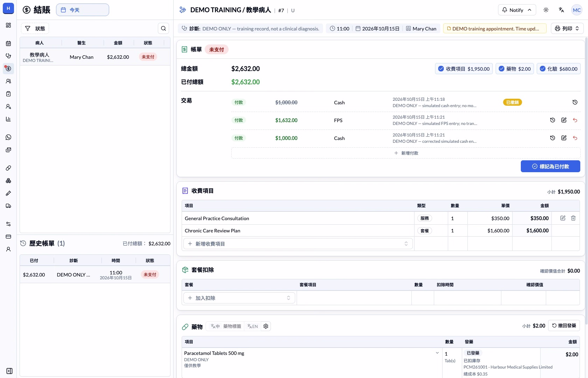
Task: Open drug label settings gear icon
Action: (266, 326)
